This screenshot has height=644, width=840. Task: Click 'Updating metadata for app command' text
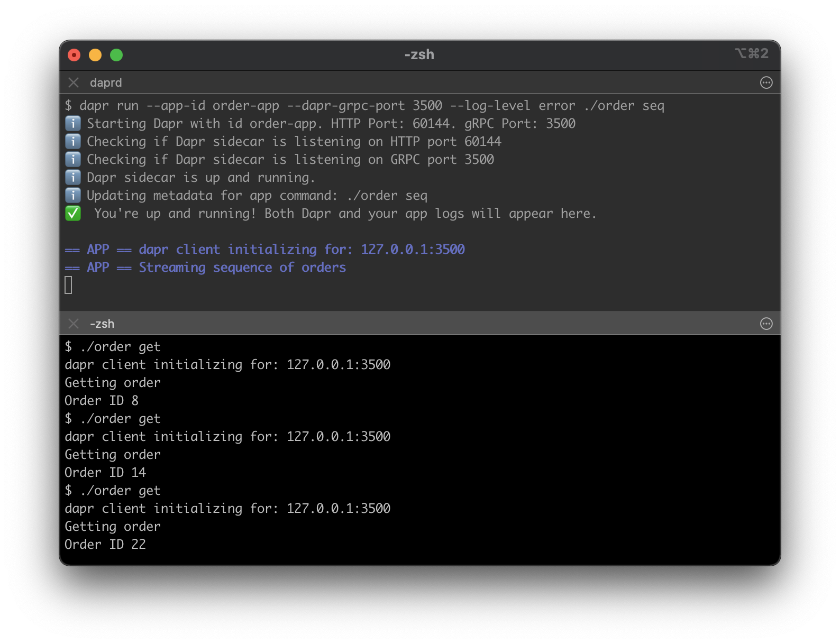pyautogui.click(x=212, y=196)
